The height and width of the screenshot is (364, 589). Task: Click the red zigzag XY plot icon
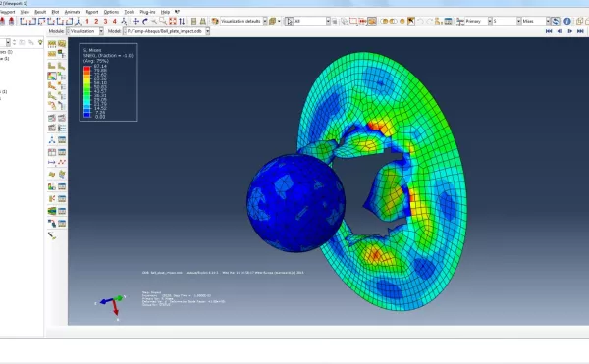(x=62, y=162)
